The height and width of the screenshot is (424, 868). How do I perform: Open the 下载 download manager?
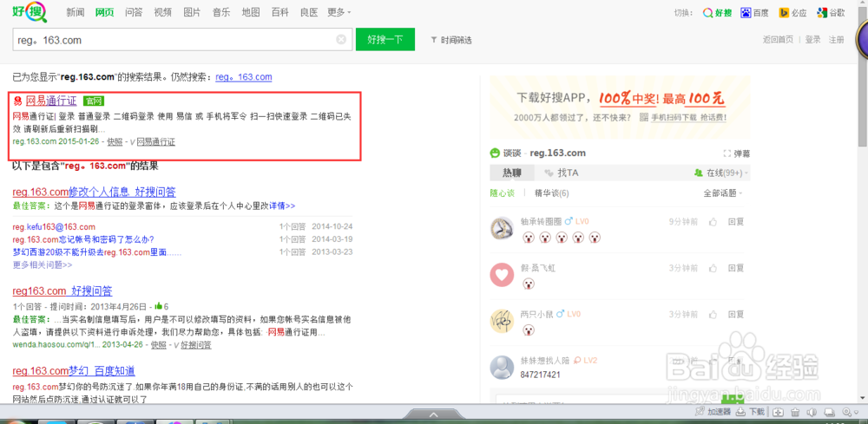[x=752, y=412]
